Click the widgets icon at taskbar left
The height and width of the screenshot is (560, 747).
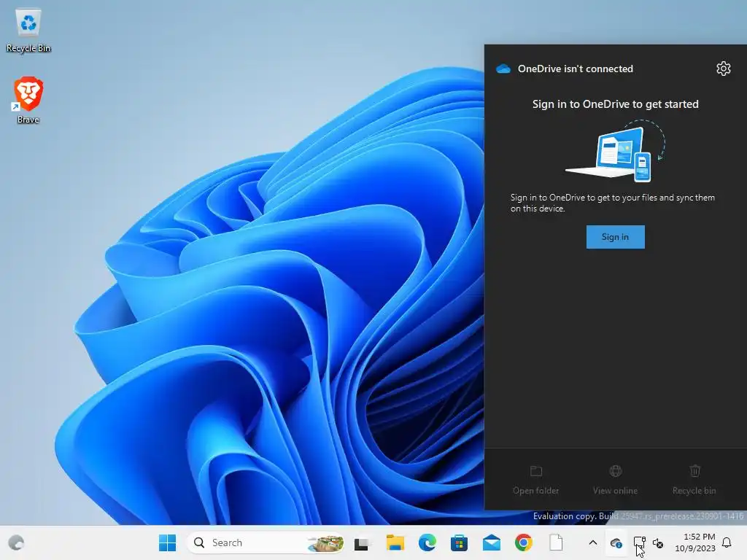pos(16,542)
